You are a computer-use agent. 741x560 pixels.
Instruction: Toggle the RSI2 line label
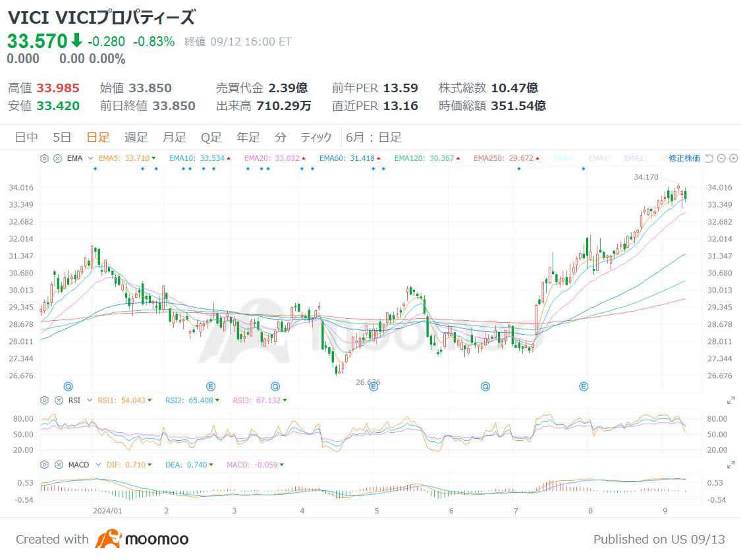[192, 401]
